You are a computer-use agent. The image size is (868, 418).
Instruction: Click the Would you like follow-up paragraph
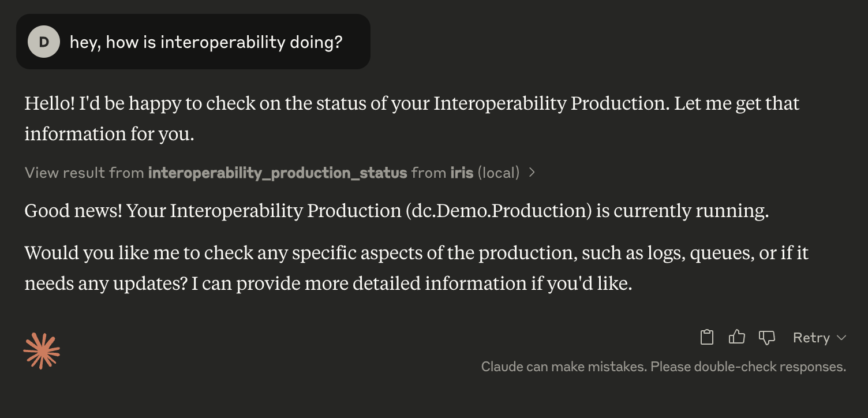click(417, 268)
